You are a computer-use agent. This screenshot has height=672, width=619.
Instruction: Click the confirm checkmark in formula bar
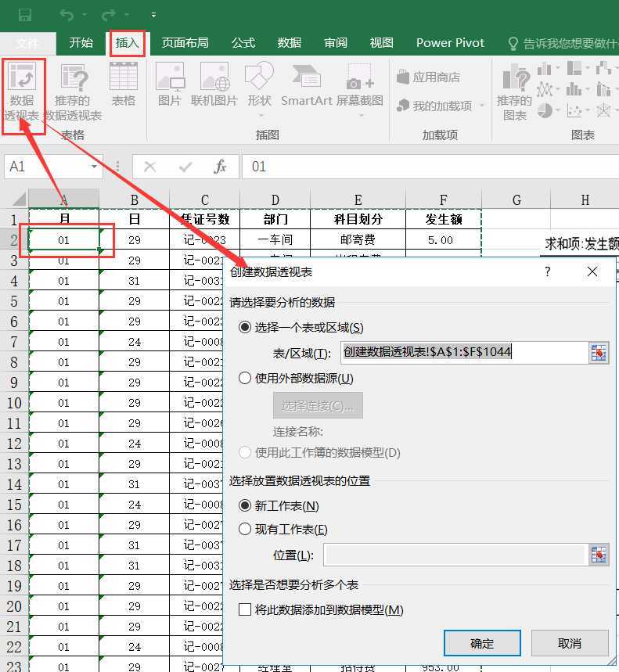(185, 167)
